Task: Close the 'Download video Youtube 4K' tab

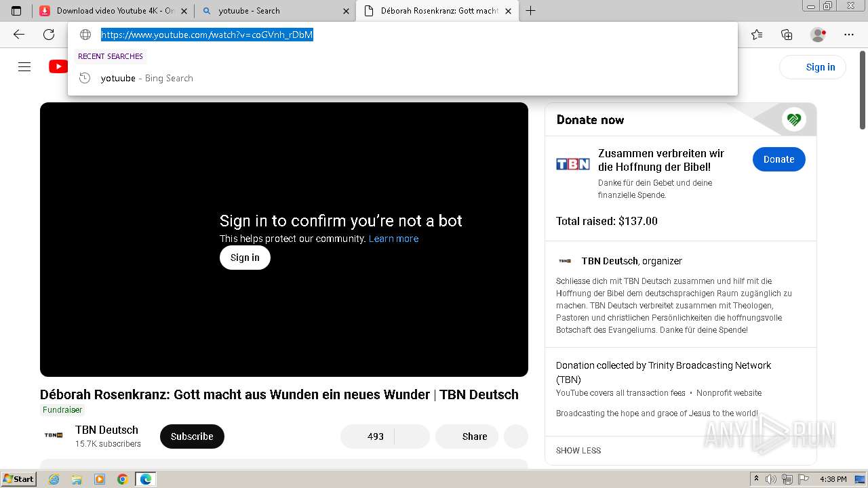Action: tap(184, 11)
